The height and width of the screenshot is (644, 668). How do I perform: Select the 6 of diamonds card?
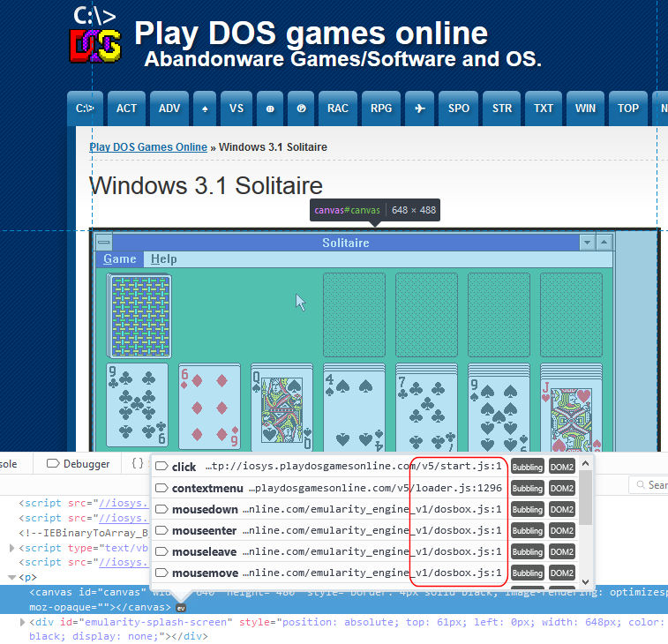210,407
